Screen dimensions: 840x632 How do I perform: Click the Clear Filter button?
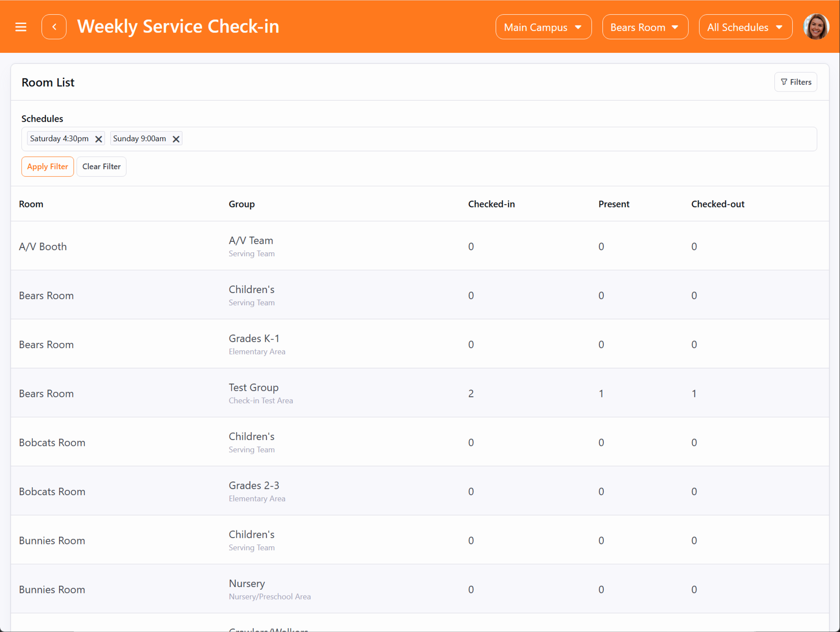click(x=101, y=166)
